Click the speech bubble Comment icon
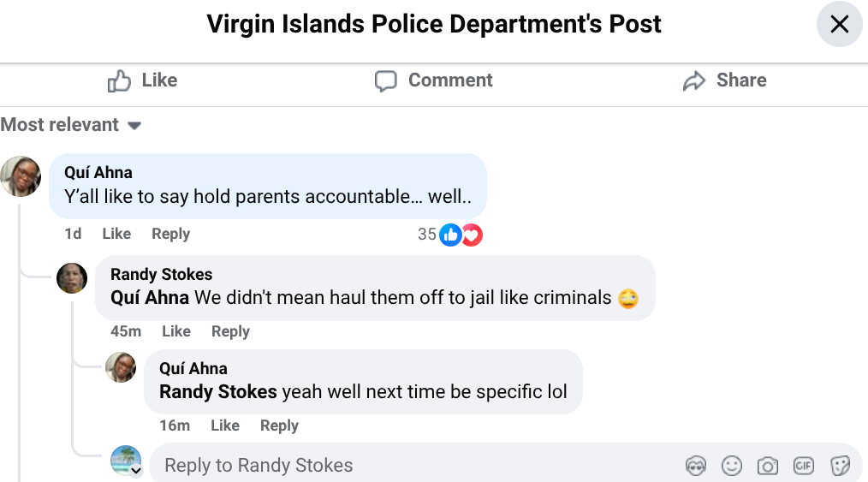This screenshot has height=482, width=868. coord(386,81)
